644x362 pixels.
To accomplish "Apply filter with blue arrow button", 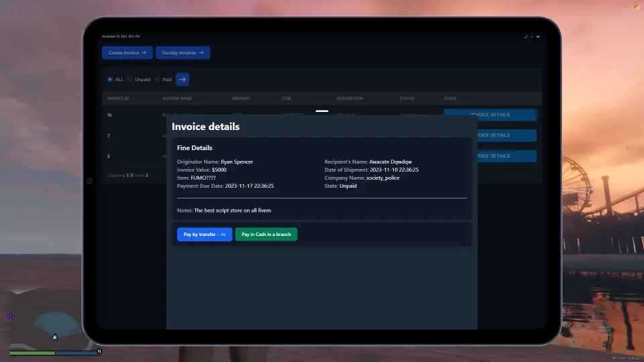I will click(x=182, y=79).
